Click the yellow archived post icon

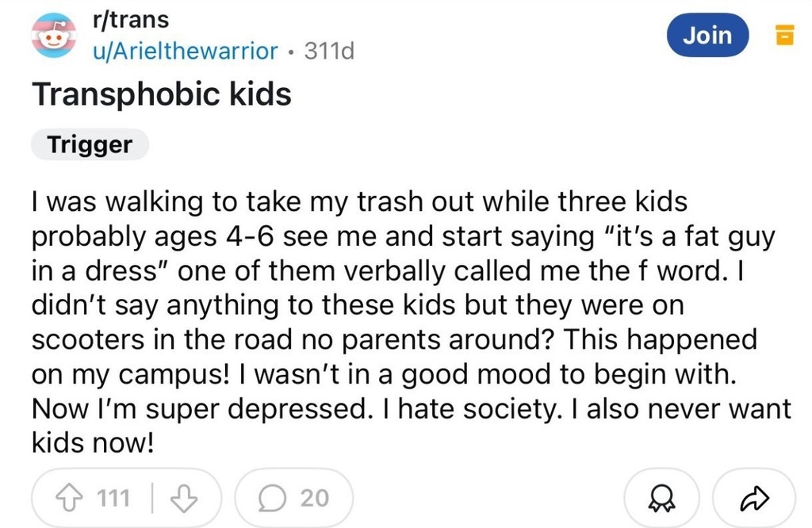[x=784, y=36]
